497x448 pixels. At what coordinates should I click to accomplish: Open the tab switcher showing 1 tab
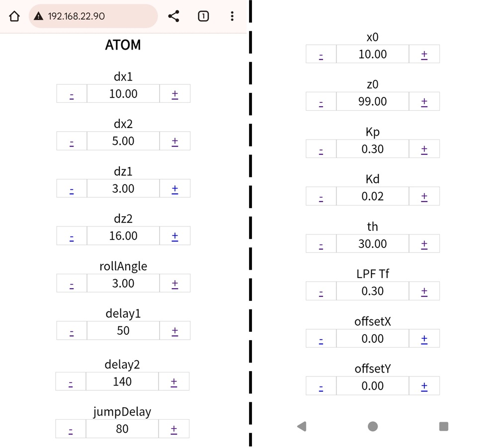pos(203,16)
